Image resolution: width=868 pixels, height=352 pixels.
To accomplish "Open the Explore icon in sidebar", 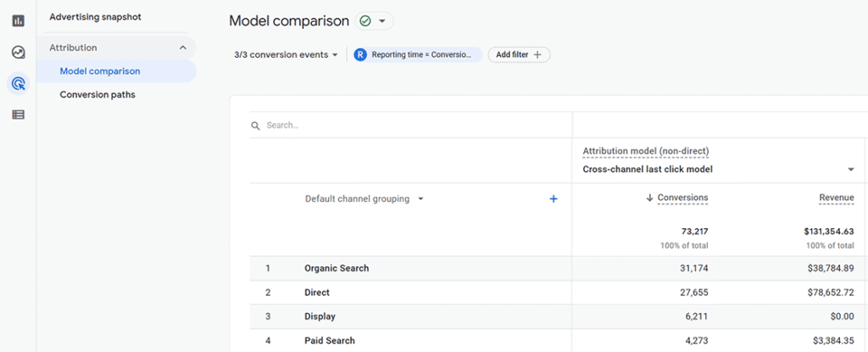I will (19, 53).
